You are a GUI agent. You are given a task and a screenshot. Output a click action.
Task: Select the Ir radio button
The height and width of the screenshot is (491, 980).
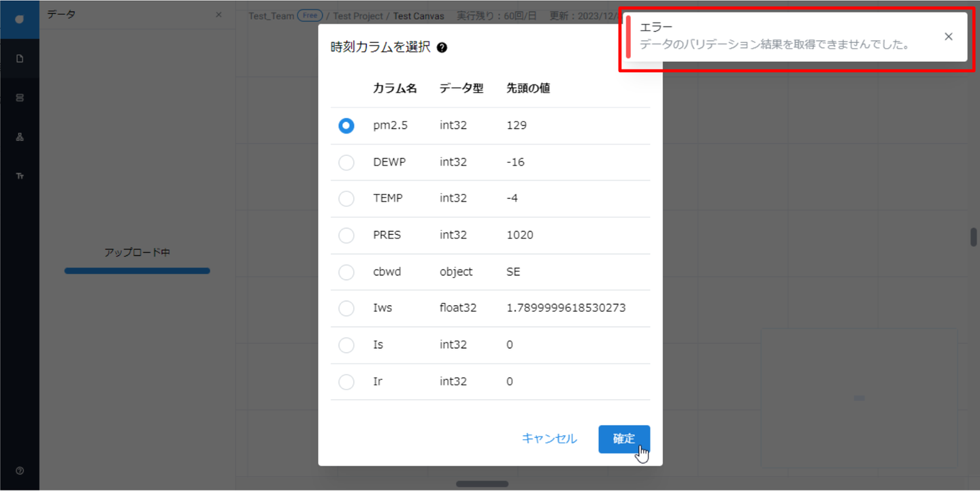click(x=346, y=381)
